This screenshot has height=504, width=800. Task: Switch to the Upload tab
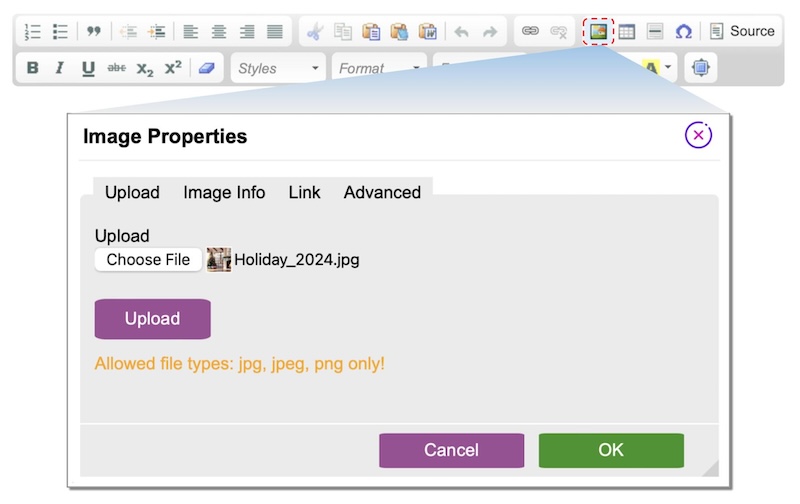(132, 192)
